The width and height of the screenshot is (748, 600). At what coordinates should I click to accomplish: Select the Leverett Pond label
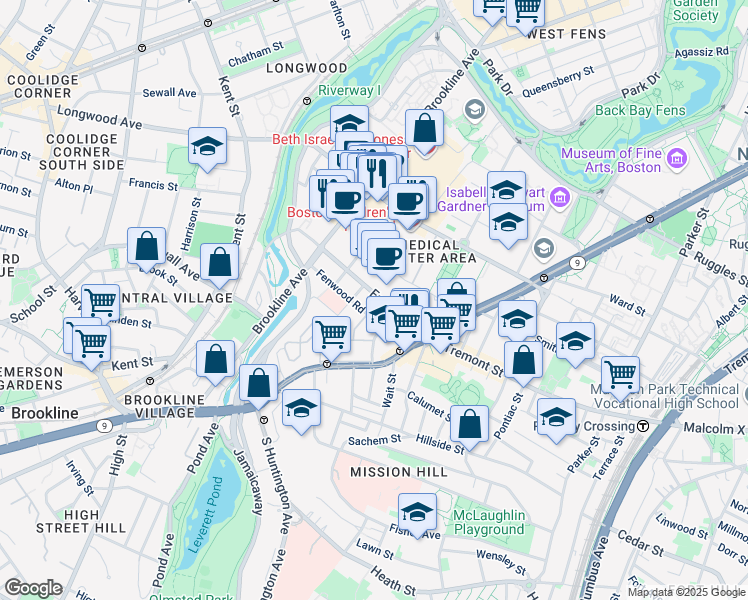pyautogui.click(x=207, y=515)
